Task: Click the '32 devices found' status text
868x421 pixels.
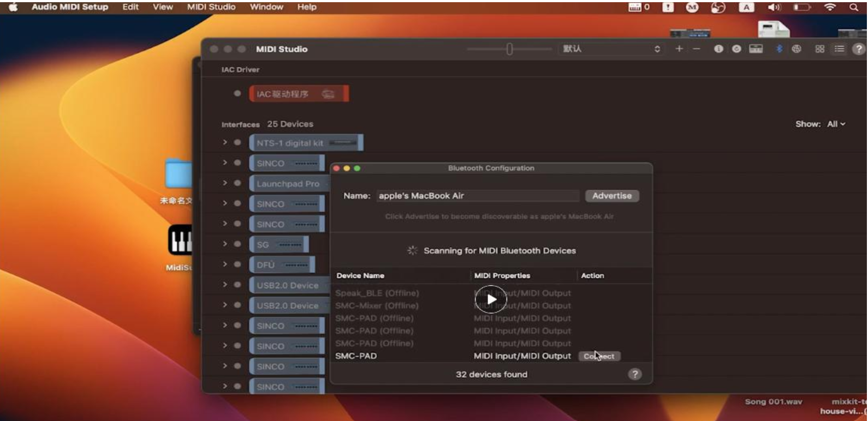Action: click(x=491, y=375)
